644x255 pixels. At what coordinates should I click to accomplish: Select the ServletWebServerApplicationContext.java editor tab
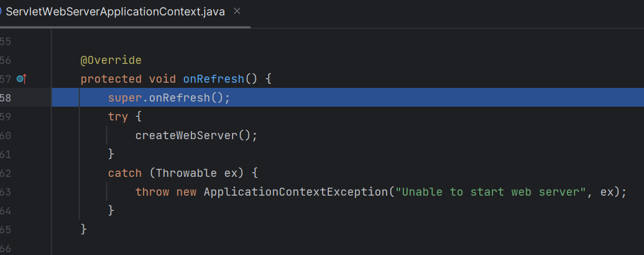[x=114, y=11]
